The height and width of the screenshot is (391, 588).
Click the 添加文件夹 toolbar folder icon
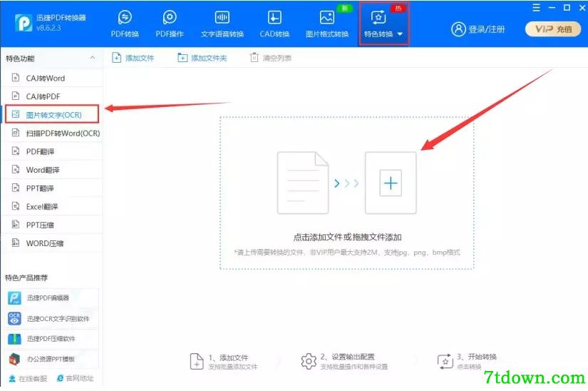[182, 58]
